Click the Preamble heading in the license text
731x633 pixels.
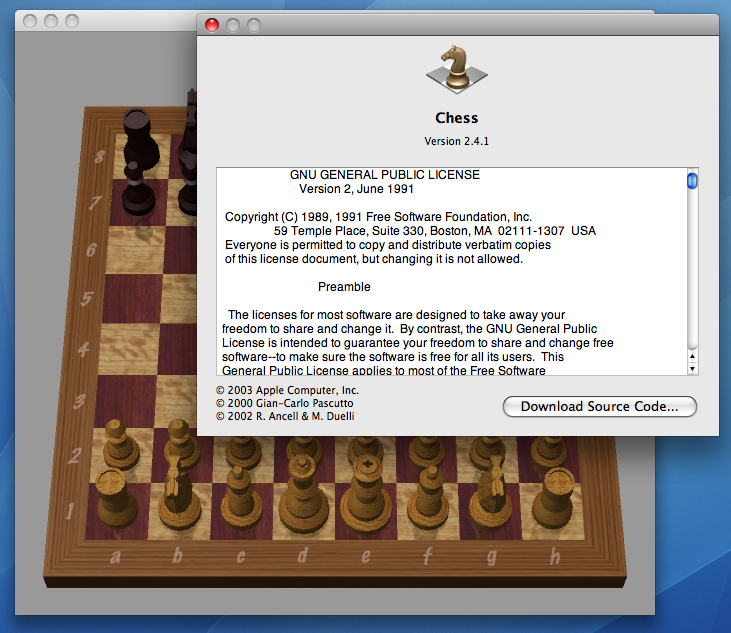344,287
